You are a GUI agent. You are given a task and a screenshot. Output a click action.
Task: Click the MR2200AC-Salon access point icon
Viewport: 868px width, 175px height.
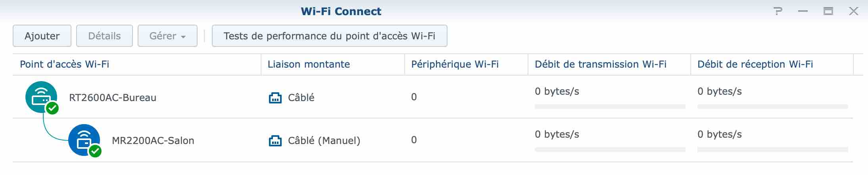[84, 140]
